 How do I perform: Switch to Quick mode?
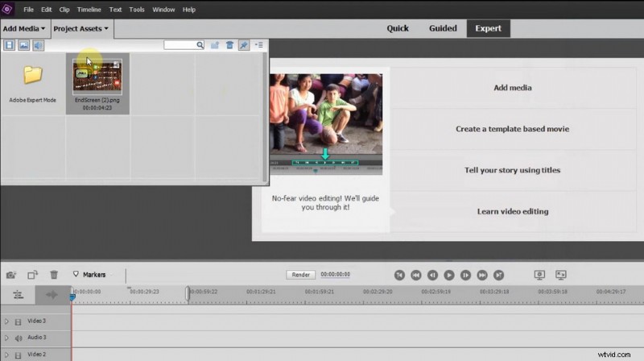[398, 28]
